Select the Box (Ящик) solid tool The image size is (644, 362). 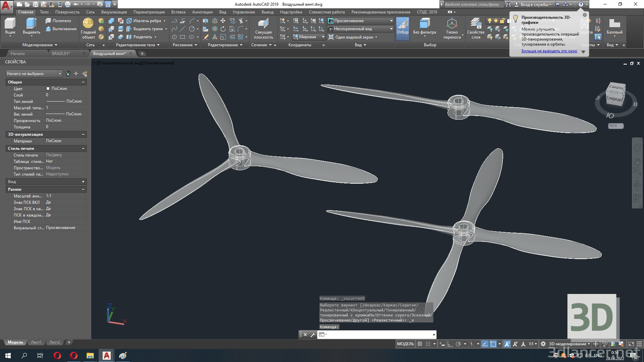point(10,26)
